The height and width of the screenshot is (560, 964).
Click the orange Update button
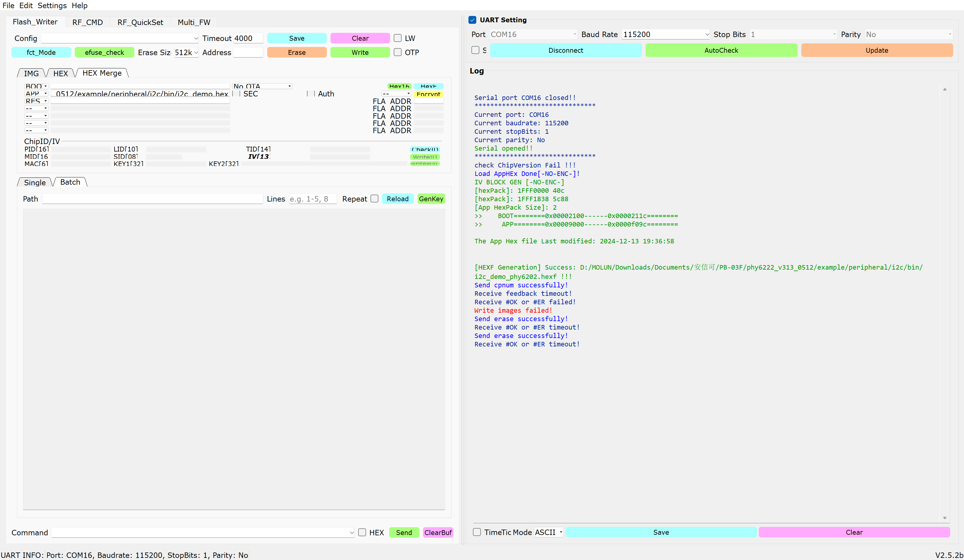[x=877, y=50]
